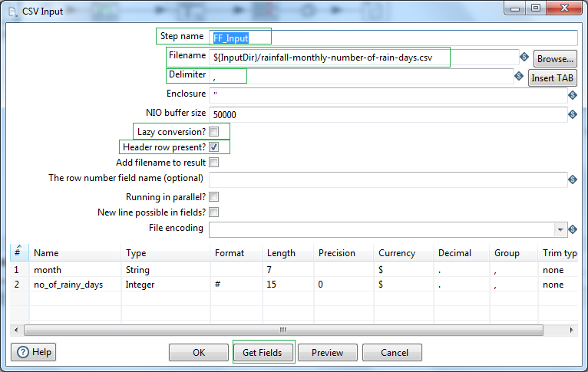Viewport: 588px width, 372px height.
Task: Click the Trim type 'none' for month row
Action: [558, 270]
